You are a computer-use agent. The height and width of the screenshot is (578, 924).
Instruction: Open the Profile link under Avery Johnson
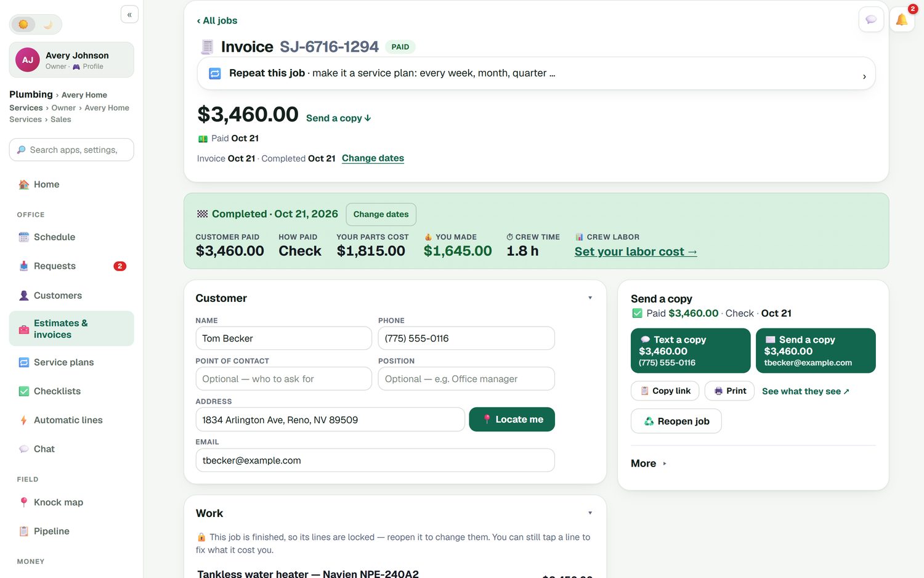(x=88, y=67)
